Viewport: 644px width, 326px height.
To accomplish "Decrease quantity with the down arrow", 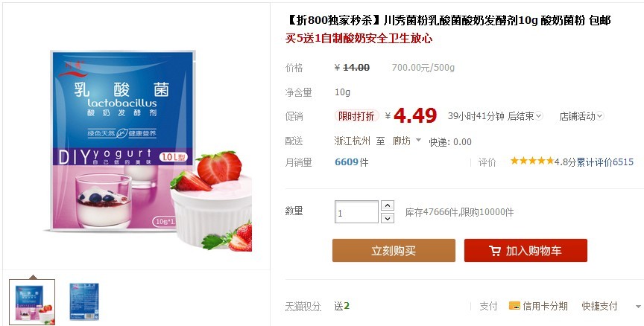I will [x=388, y=218].
